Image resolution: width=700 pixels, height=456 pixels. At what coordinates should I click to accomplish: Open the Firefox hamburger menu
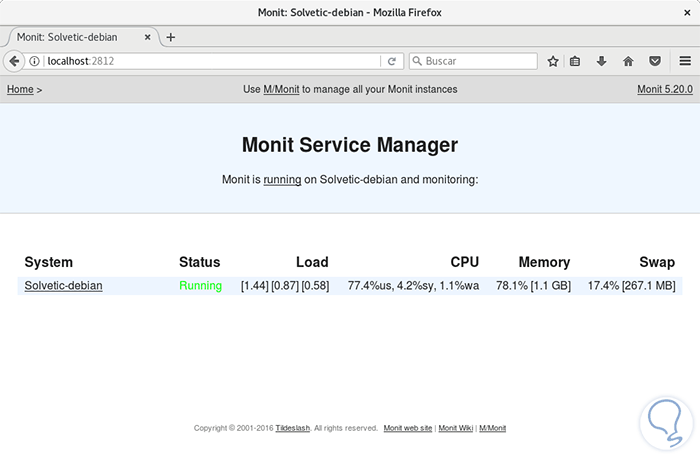(x=684, y=61)
